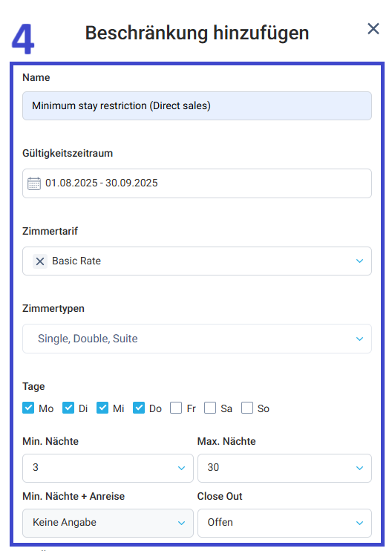This screenshot has height=551, width=392.
Task: Expand the Zimmertarif dropdown arrow
Action: [x=359, y=261]
